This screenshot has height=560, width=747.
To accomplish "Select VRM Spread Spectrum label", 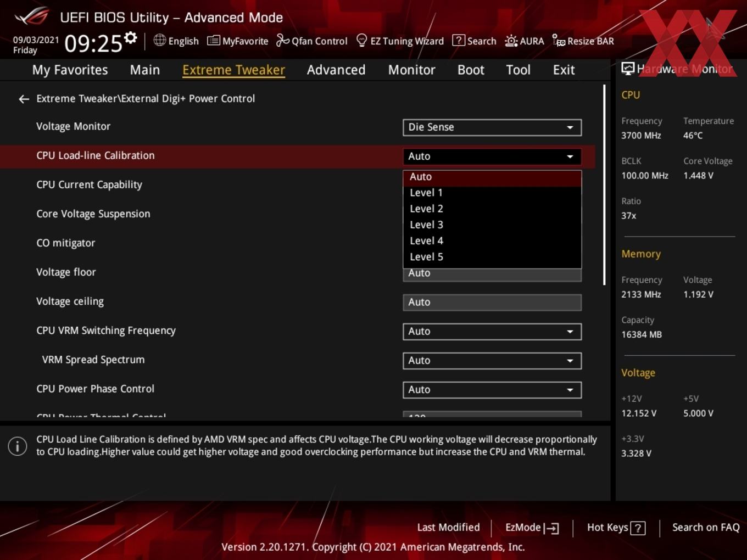I will point(93,360).
